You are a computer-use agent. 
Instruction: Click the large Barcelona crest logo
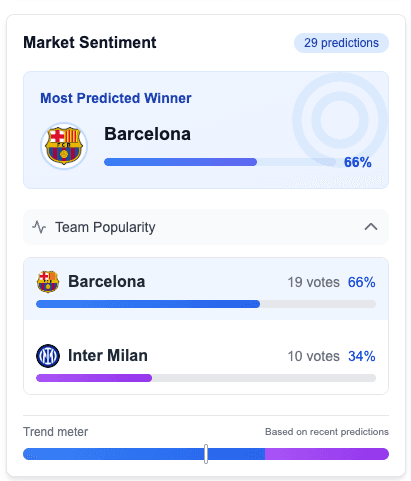click(x=64, y=146)
